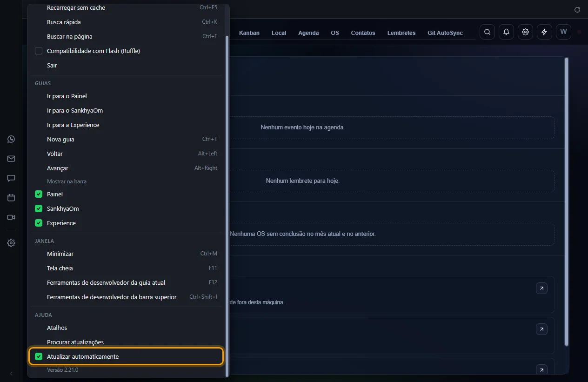Select Ir para o Painel
Screen dimensions: 588x382
click(126, 96)
